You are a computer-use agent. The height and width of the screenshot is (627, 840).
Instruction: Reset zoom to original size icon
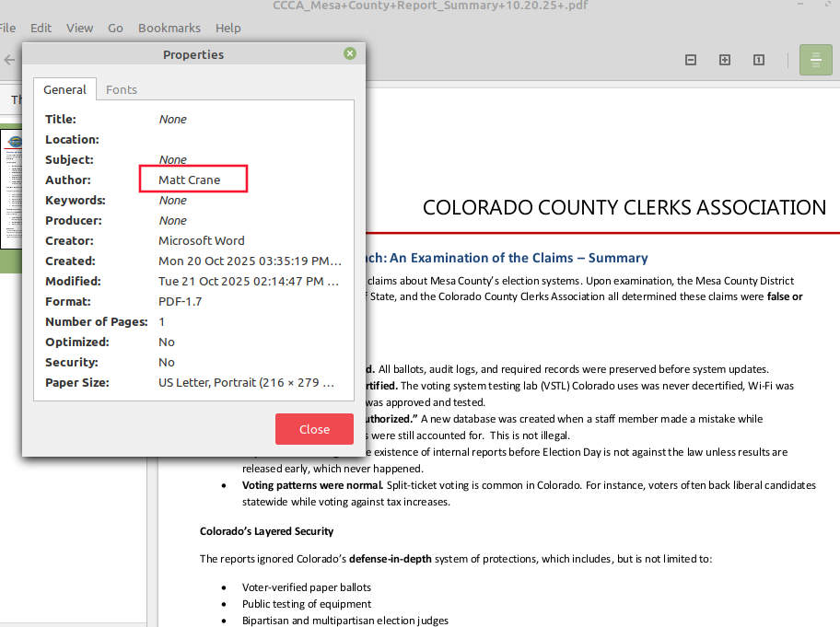click(x=759, y=60)
